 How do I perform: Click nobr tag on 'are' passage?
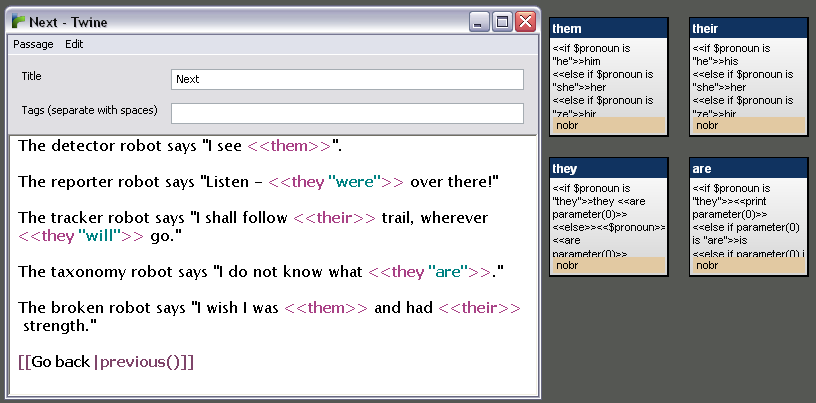(x=707, y=265)
